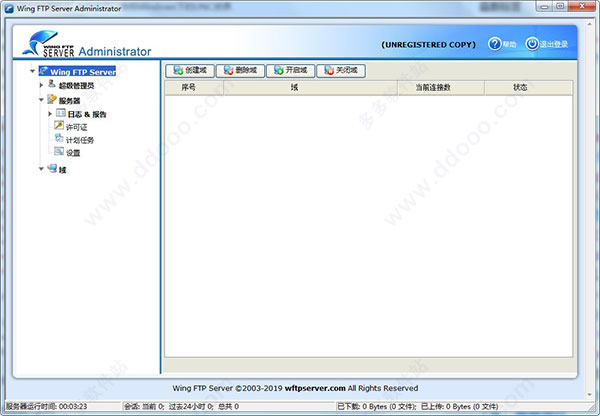The image size is (600, 416).
Task: Expand the 超级管理员 tree node
Action: 41,85
